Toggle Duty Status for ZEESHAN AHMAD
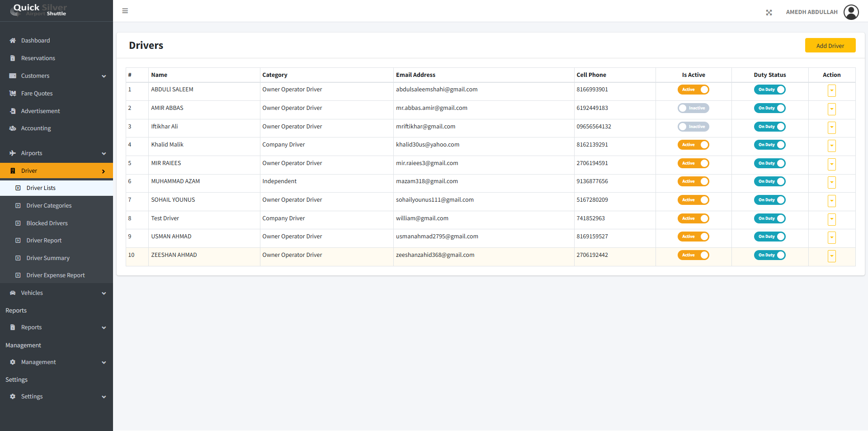This screenshot has width=868, height=431. [x=769, y=255]
